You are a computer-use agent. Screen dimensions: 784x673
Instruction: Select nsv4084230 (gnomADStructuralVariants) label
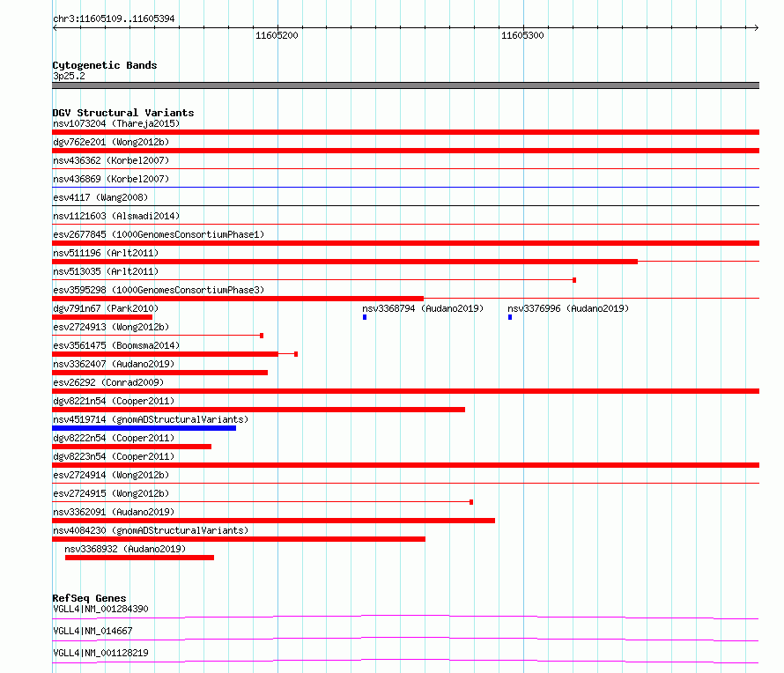(x=151, y=530)
